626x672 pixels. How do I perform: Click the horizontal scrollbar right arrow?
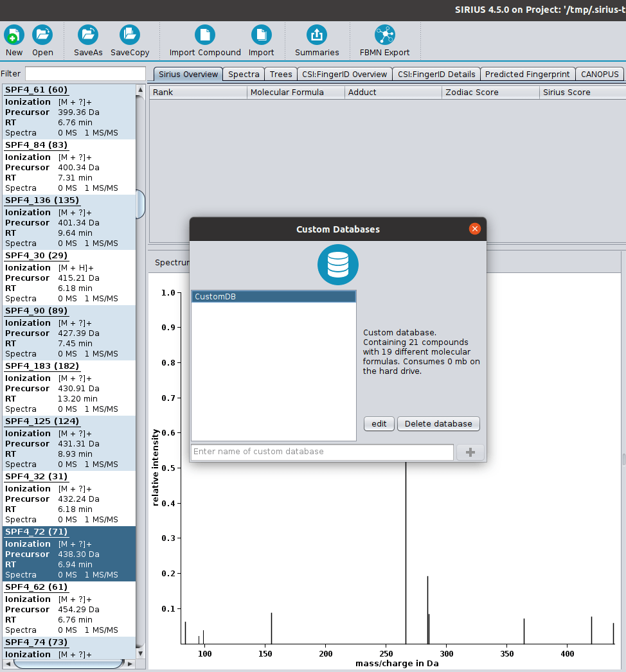click(x=130, y=664)
